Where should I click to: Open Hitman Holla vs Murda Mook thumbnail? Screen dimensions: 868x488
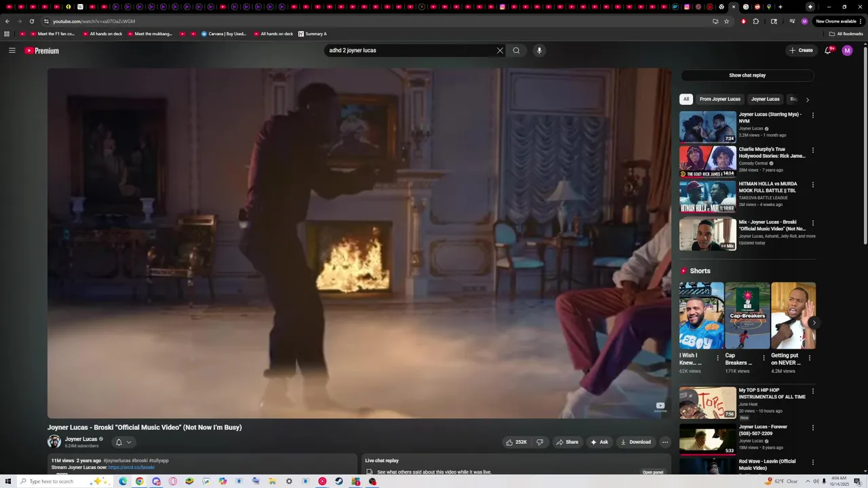click(x=707, y=196)
